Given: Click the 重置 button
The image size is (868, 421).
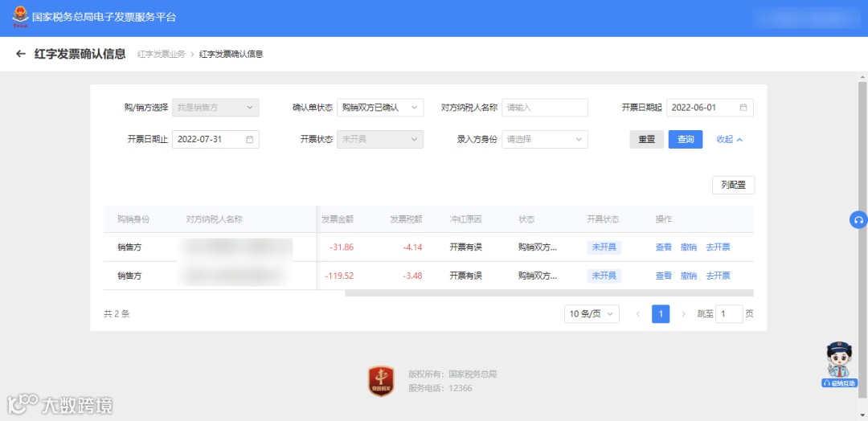Looking at the screenshot, I should pyautogui.click(x=646, y=140).
